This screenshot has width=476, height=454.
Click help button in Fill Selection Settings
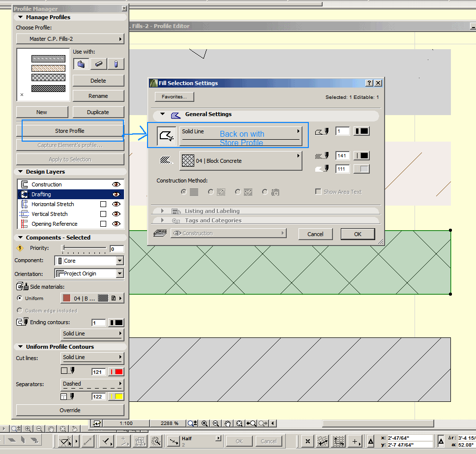click(x=369, y=83)
